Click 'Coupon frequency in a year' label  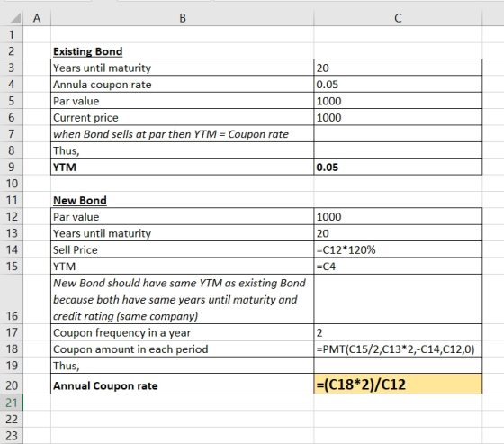pos(182,332)
